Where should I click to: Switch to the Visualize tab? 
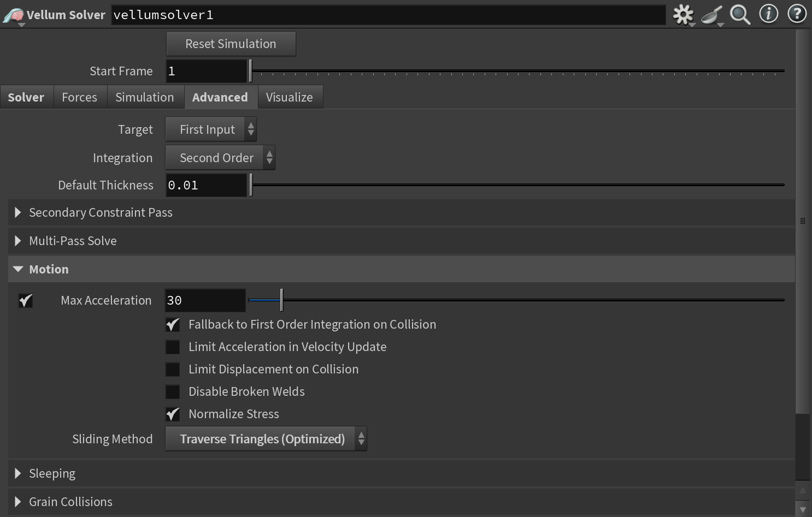tap(290, 97)
